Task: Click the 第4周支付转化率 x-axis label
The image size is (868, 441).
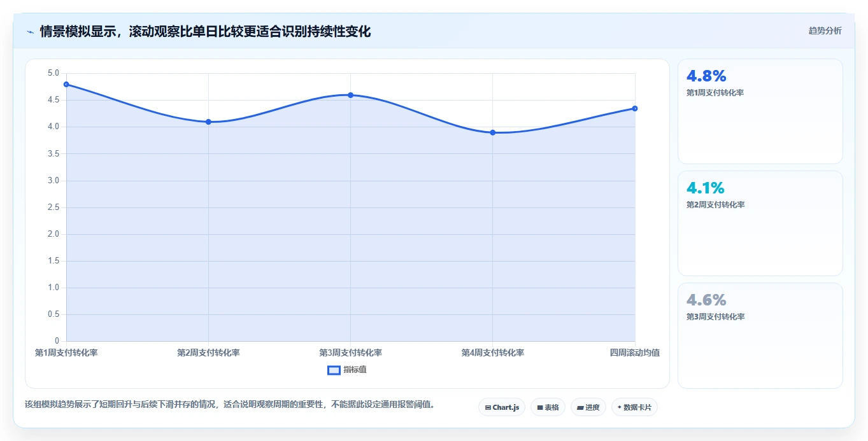Action: coord(492,353)
